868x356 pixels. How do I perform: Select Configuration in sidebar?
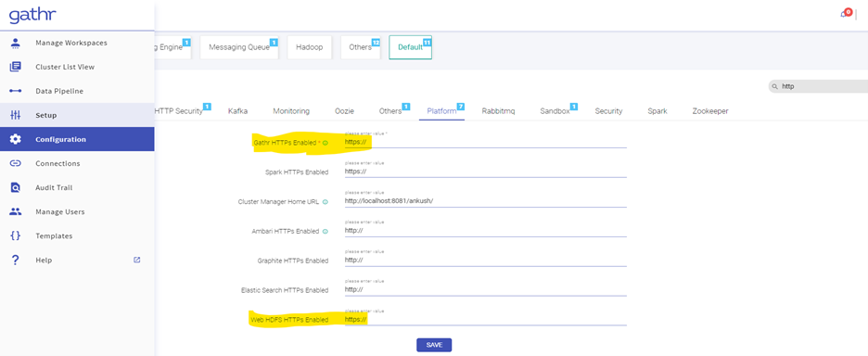point(77,139)
